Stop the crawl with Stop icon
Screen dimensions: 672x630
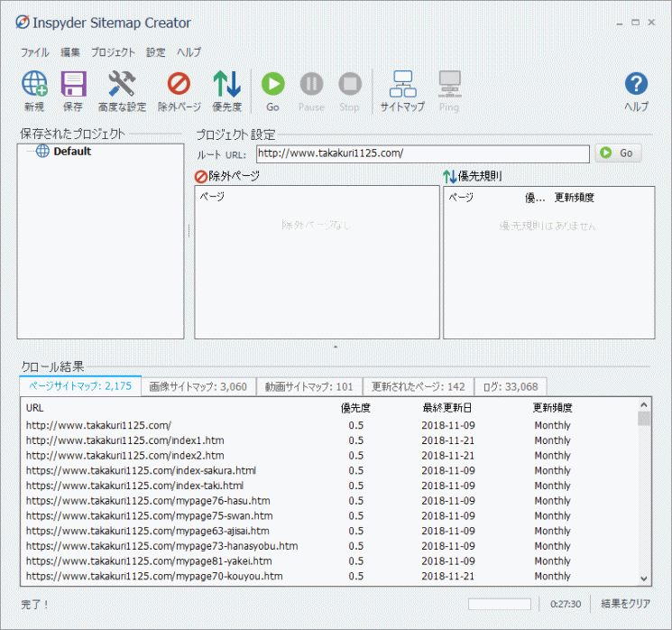point(350,91)
